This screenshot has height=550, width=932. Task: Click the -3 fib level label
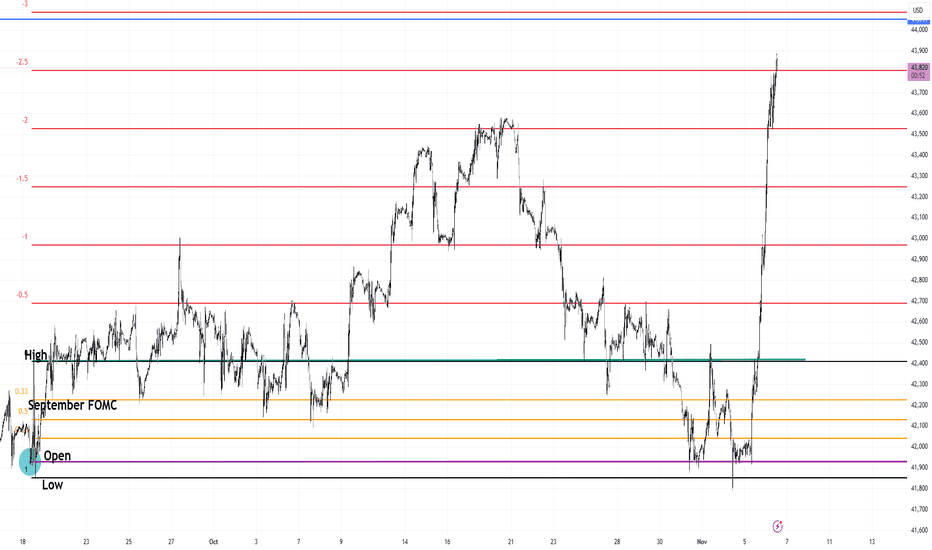point(25,4)
